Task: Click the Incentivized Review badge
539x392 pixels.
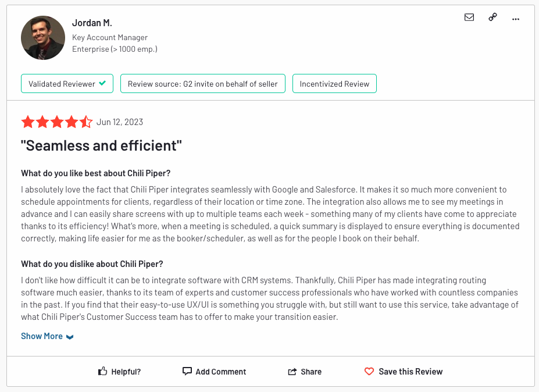Action: (x=334, y=84)
